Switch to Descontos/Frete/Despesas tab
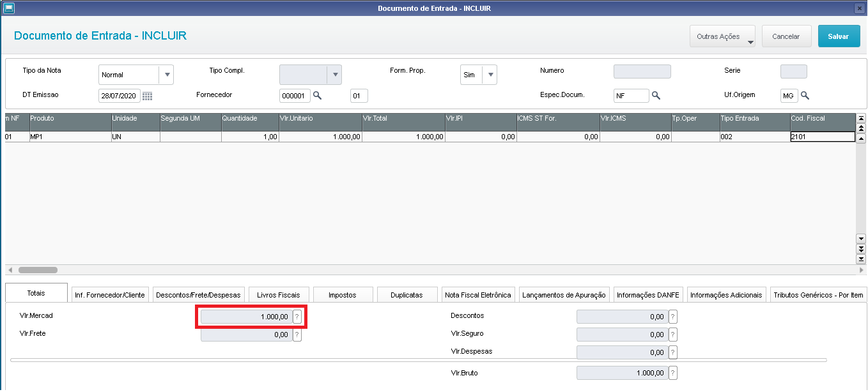This screenshot has width=868, height=392. click(x=198, y=295)
